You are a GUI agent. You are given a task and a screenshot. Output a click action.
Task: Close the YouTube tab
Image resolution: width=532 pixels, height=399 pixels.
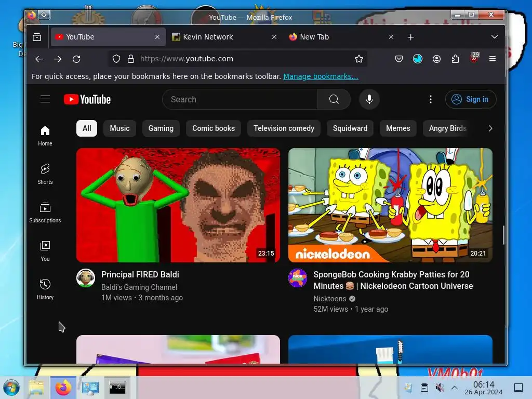[x=157, y=37]
